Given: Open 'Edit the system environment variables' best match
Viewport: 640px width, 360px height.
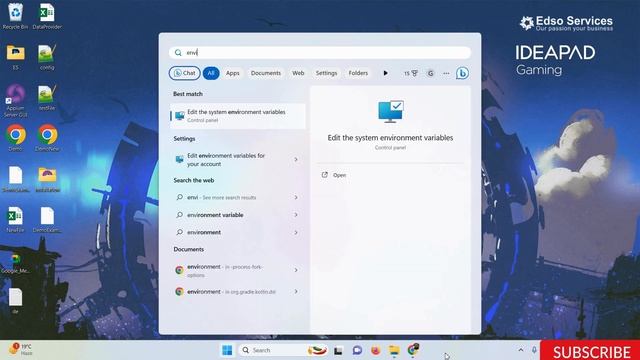Looking at the screenshot, I should pyautogui.click(x=238, y=116).
